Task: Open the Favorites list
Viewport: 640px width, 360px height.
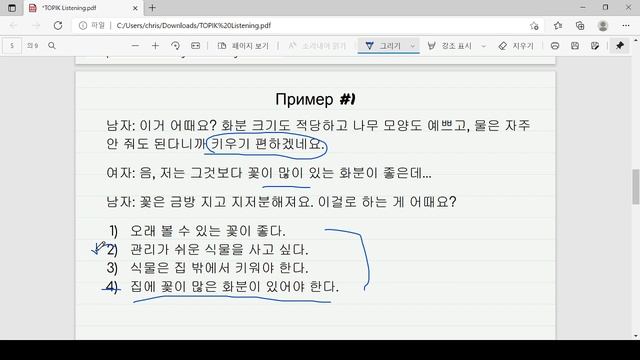Action: 558,25
